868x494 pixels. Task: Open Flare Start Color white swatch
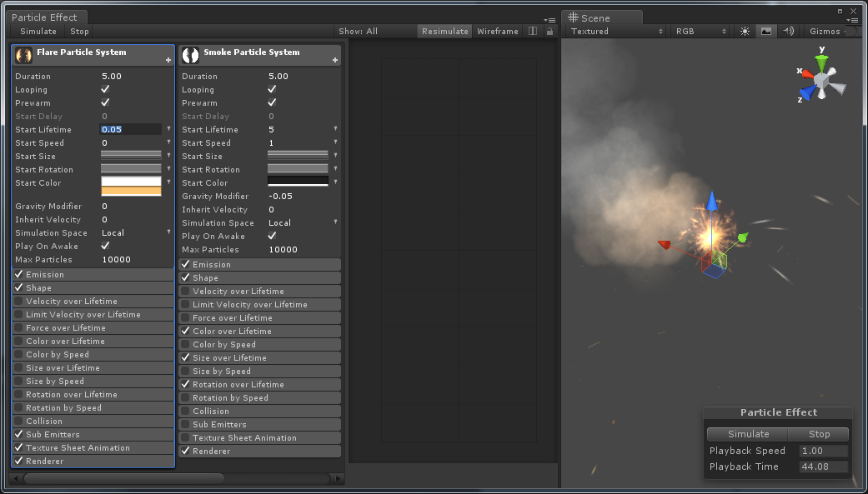[x=131, y=182]
